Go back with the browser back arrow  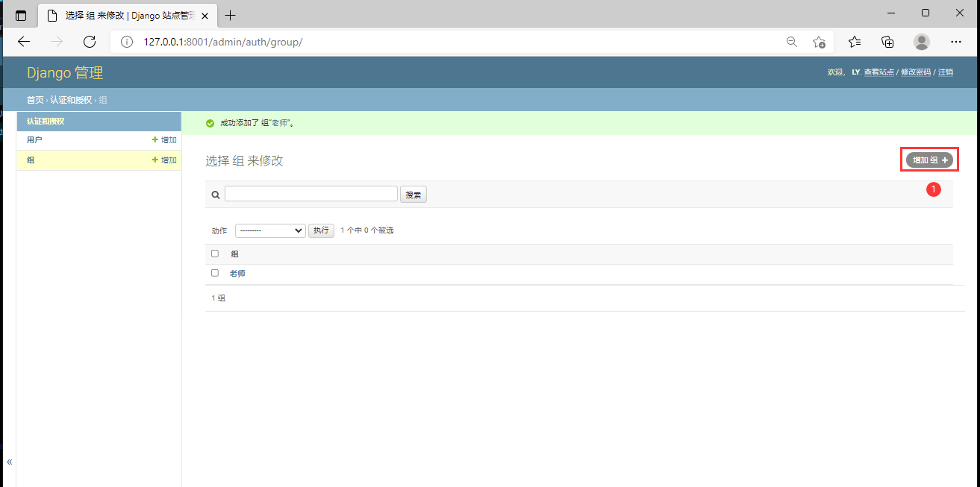click(x=24, y=42)
